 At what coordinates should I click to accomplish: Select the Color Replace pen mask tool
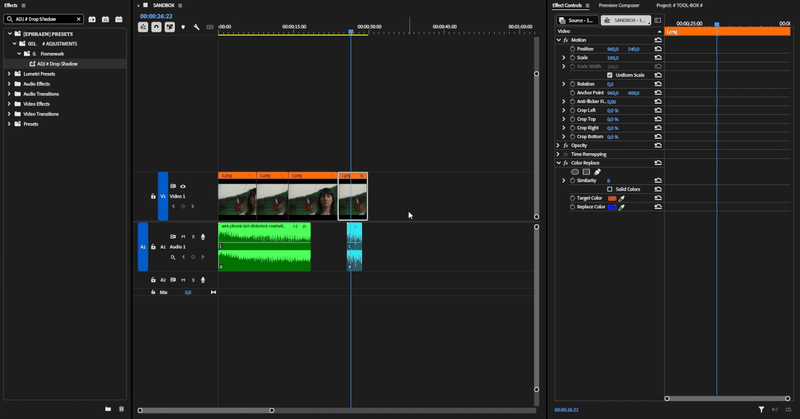[x=597, y=172]
